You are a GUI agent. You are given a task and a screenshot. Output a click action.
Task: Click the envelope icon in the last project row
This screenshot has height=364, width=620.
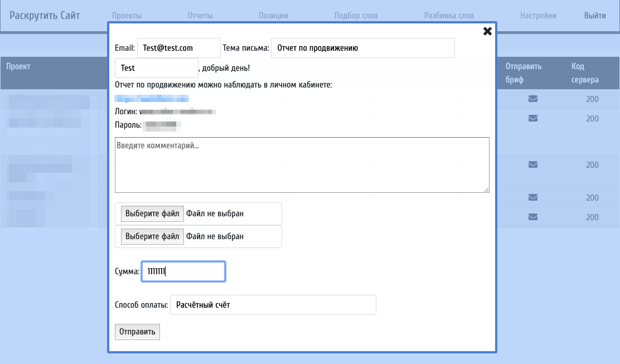point(533,217)
